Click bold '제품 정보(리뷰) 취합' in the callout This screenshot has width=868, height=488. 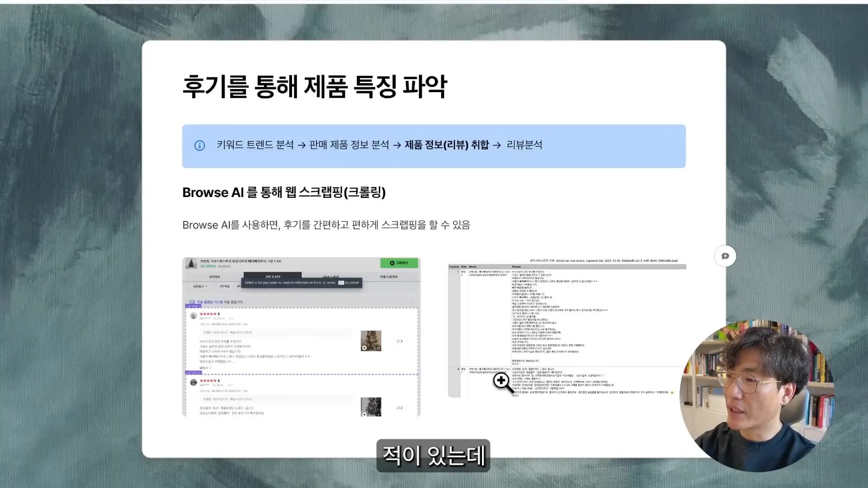(x=447, y=145)
